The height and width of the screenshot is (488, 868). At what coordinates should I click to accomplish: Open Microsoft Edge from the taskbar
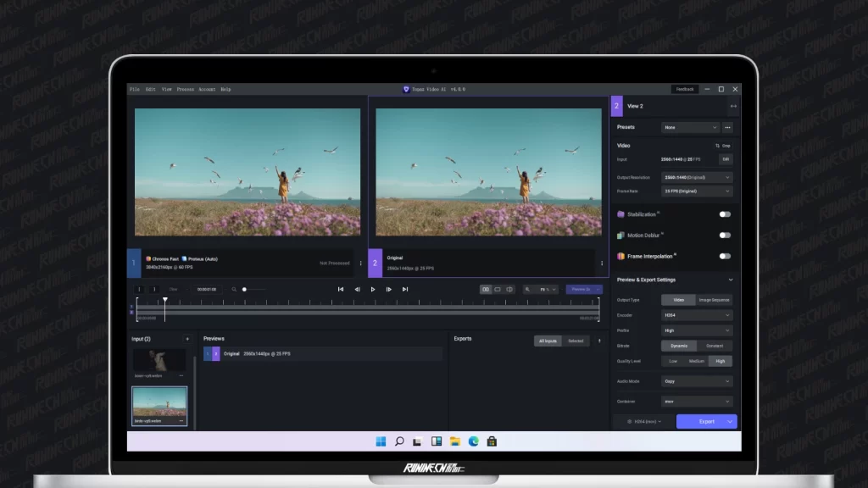pos(473,441)
